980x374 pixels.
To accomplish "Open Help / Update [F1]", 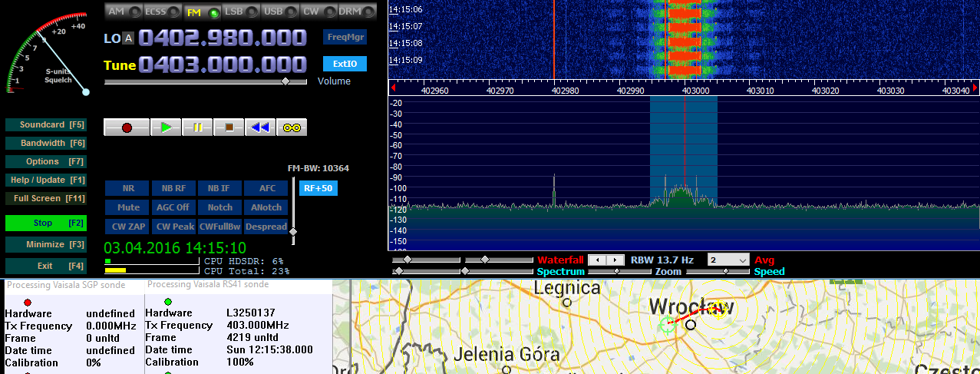I will click(x=46, y=180).
